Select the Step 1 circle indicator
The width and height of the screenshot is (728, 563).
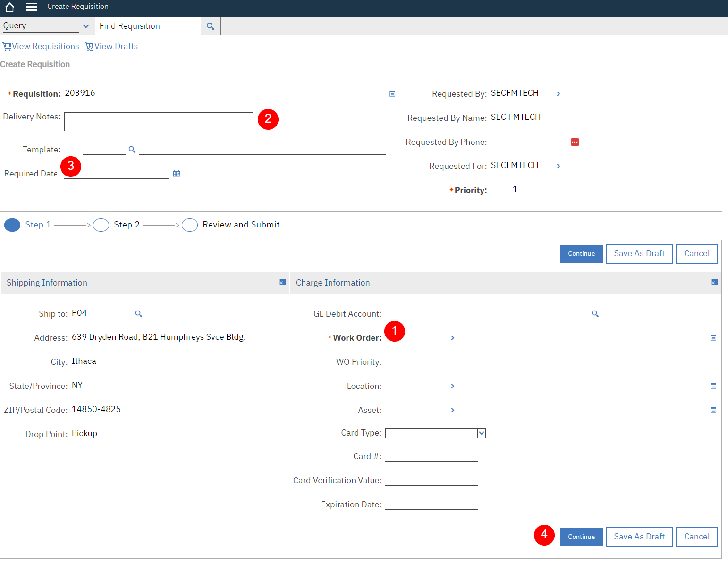[12, 225]
